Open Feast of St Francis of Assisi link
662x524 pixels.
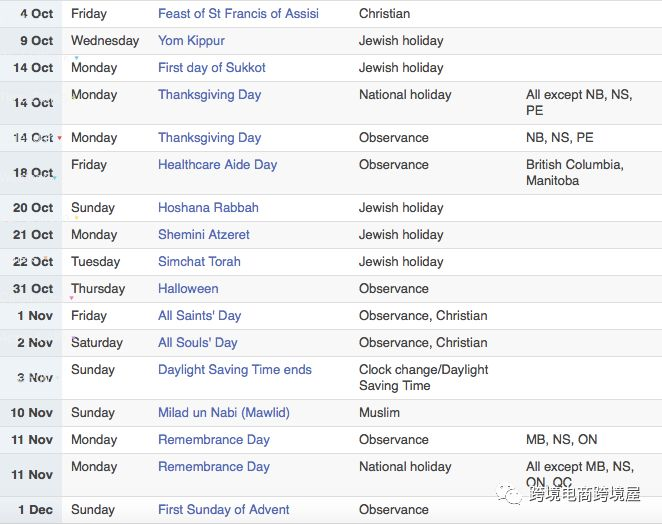[238, 14]
